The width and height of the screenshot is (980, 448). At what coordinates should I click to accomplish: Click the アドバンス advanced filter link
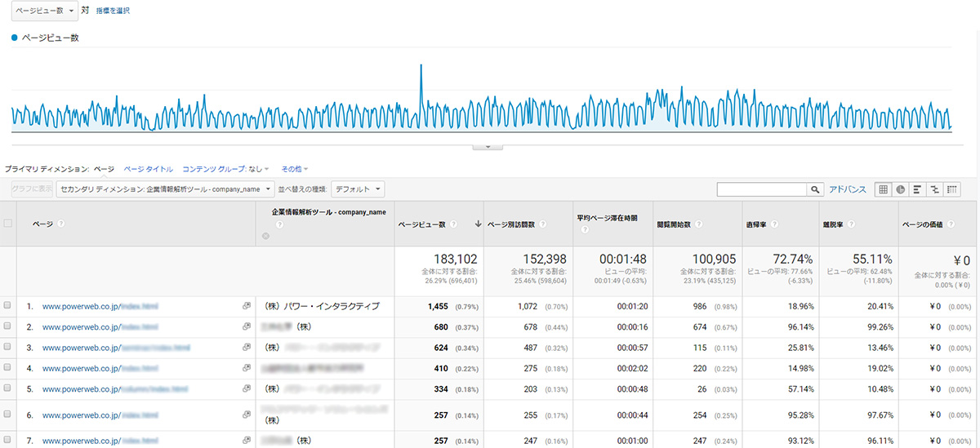click(x=847, y=189)
